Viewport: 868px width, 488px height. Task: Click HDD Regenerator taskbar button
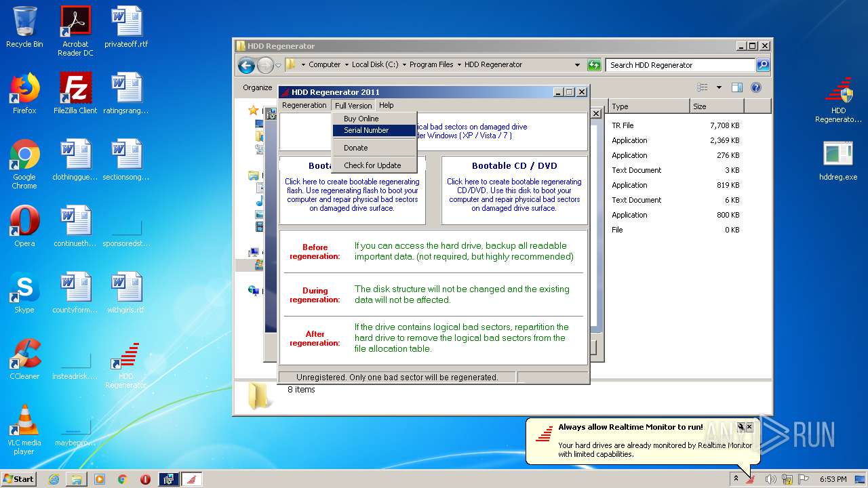click(x=192, y=479)
